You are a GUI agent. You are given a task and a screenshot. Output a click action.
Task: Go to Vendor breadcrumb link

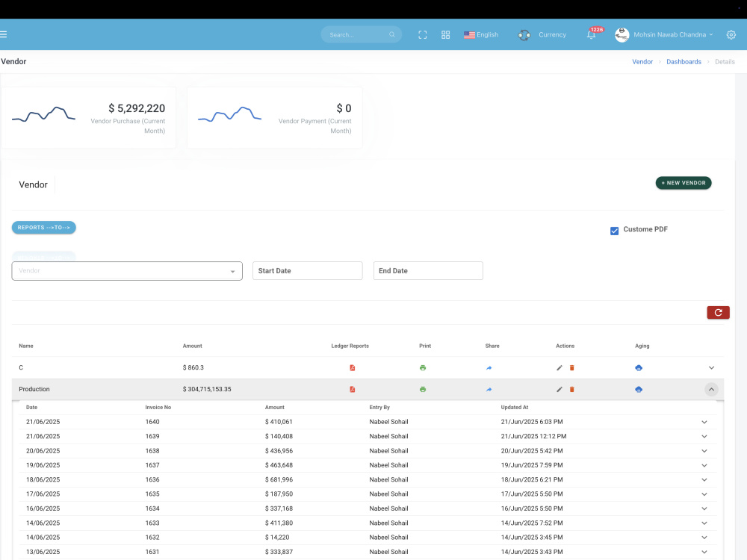pos(642,62)
